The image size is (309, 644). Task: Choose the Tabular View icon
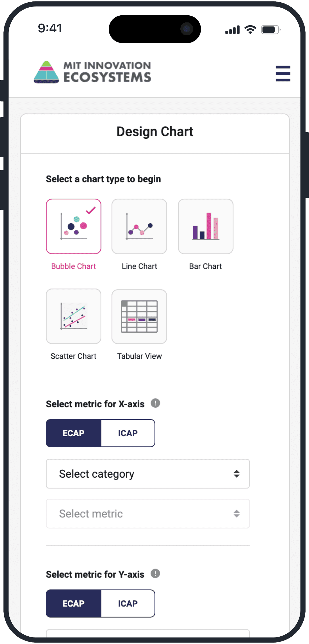click(x=139, y=316)
